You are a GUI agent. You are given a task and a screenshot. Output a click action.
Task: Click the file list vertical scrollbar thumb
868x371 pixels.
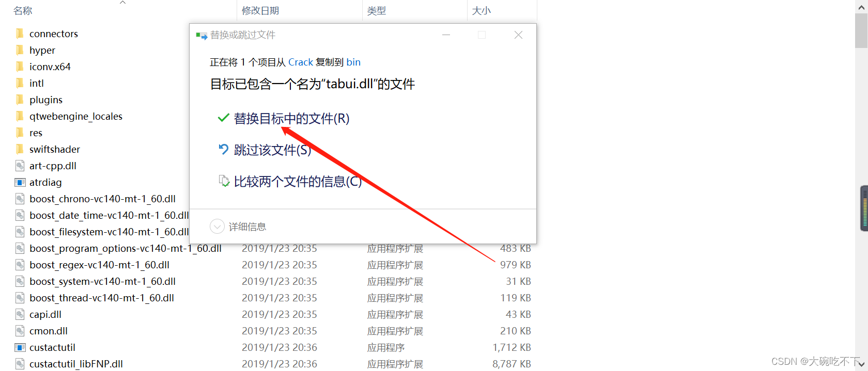(x=861, y=30)
